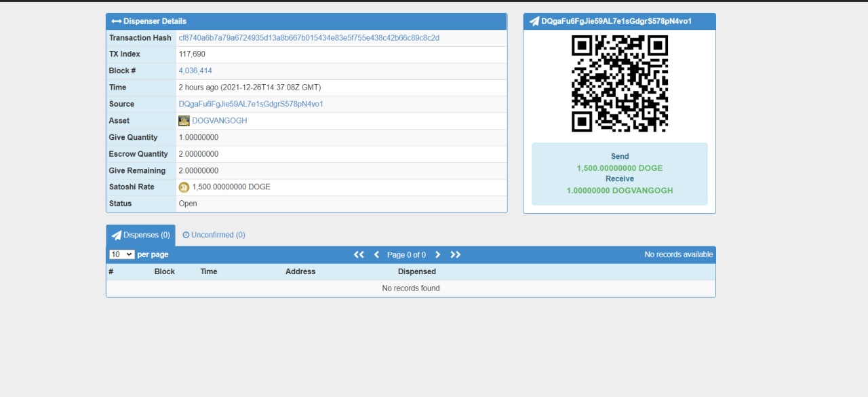Click the Dispensed column header
Viewport: 868px width, 397px height.
click(x=417, y=271)
